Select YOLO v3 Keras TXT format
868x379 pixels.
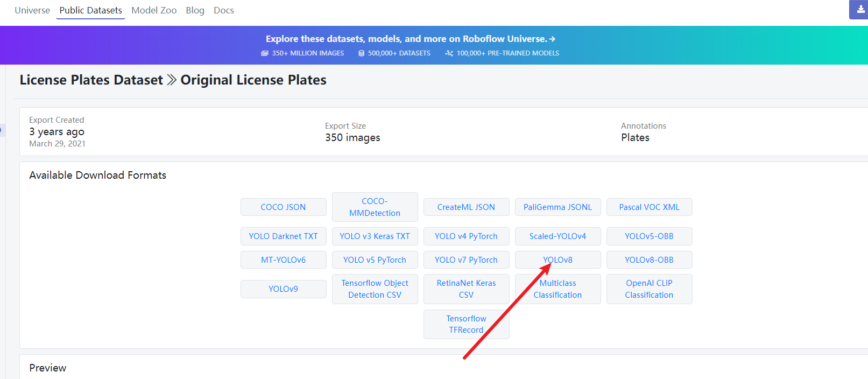pyautogui.click(x=375, y=236)
